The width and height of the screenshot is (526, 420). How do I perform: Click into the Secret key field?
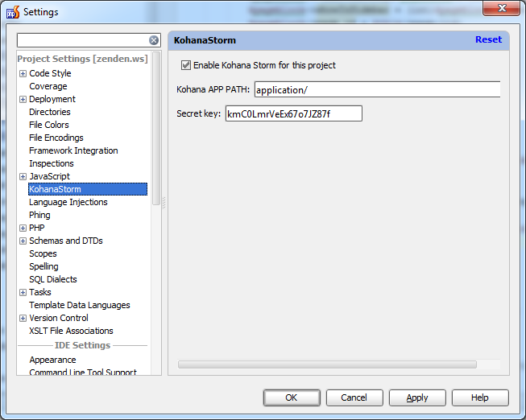tap(293, 113)
